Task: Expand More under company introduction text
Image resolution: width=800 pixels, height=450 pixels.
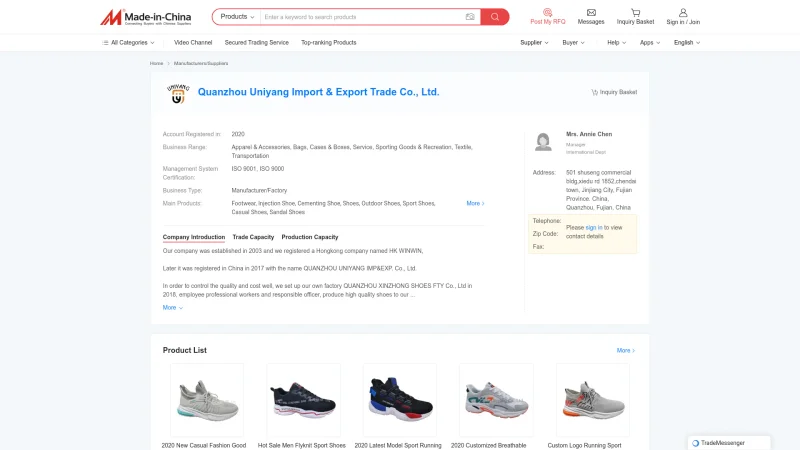Action: pyautogui.click(x=172, y=308)
